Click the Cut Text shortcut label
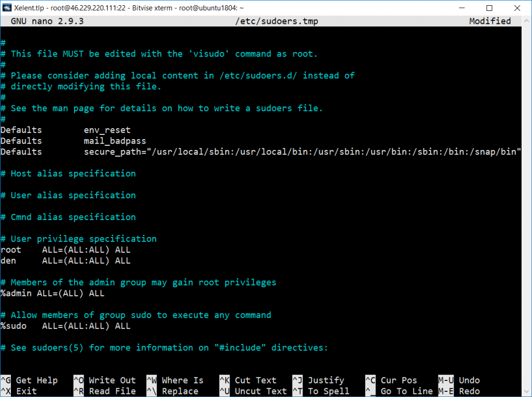The height and width of the screenshot is (397, 532). tap(256, 380)
